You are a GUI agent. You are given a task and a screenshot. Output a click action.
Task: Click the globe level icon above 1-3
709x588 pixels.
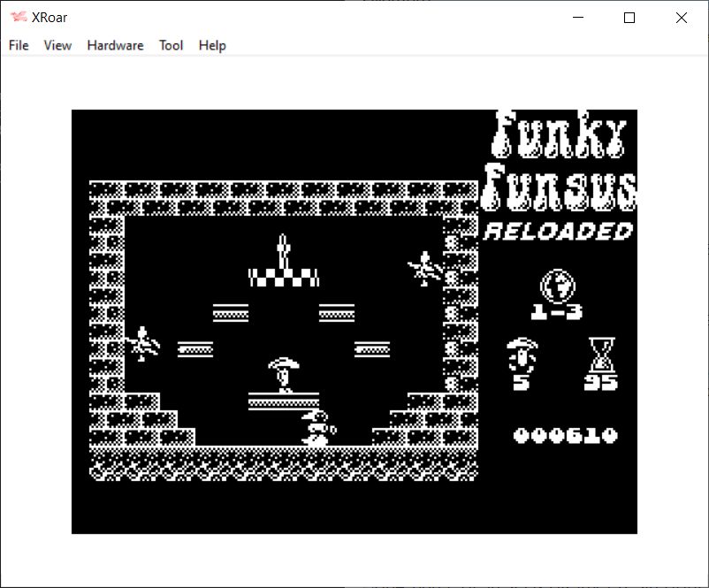pos(557,285)
